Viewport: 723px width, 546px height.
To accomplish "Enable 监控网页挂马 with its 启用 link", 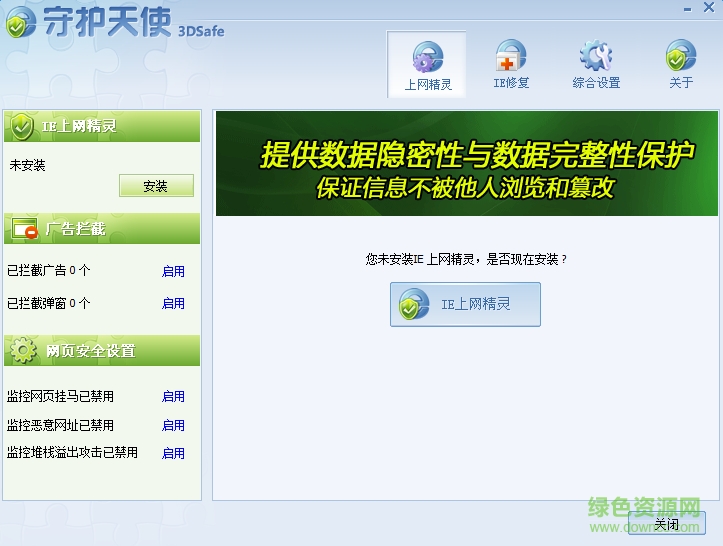I will (x=173, y=397).
